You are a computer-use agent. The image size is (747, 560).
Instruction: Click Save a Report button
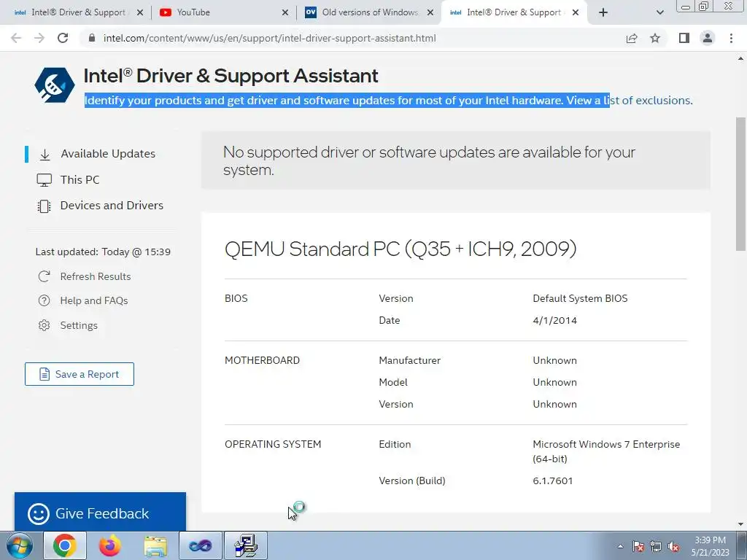coord(79,374)
